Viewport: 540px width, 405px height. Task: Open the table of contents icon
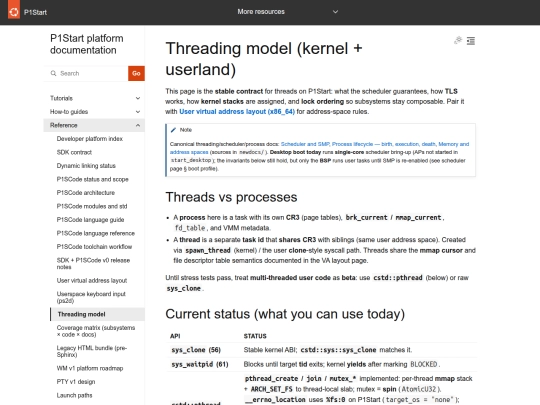pyautogui.click(x=471, y=41)
